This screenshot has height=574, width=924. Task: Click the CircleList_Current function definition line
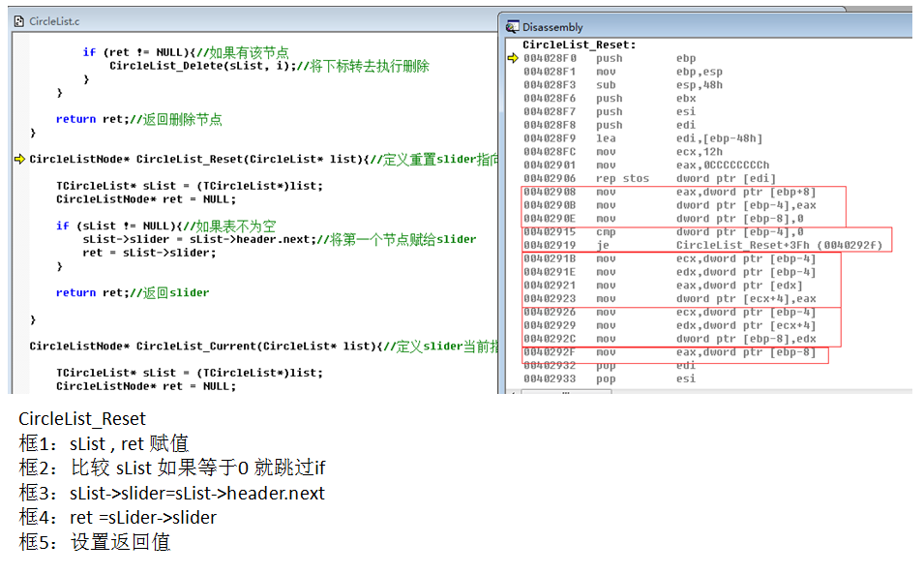(x=264, y=347)
